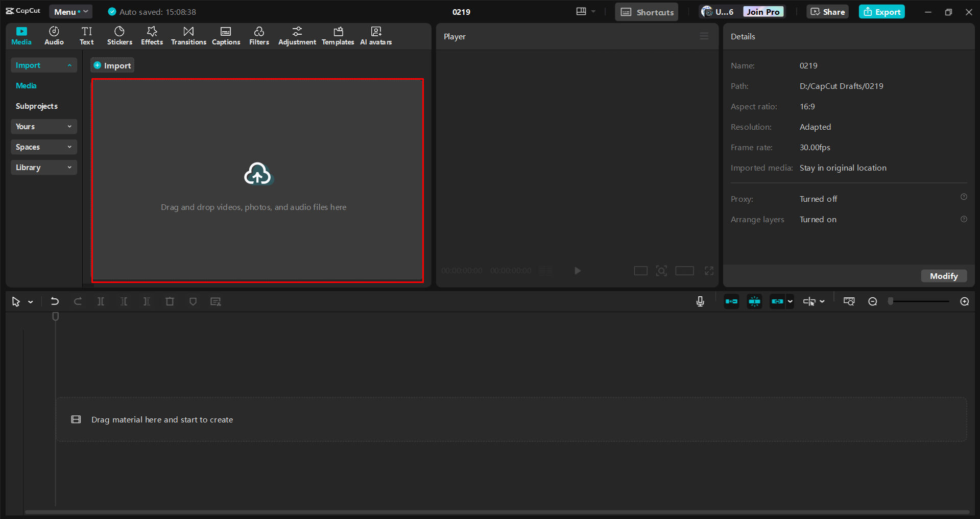Open the Adjustment panel

point(297,36)
